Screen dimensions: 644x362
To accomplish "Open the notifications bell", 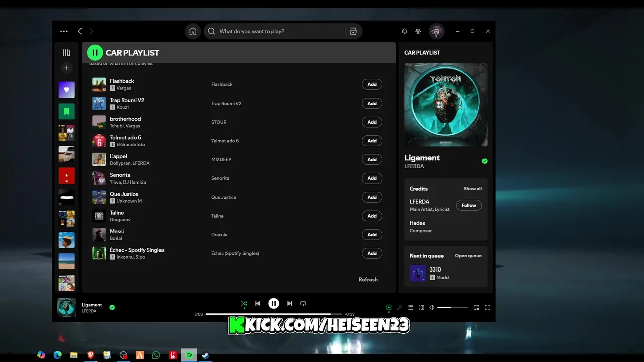I will [x=405, y=31].
